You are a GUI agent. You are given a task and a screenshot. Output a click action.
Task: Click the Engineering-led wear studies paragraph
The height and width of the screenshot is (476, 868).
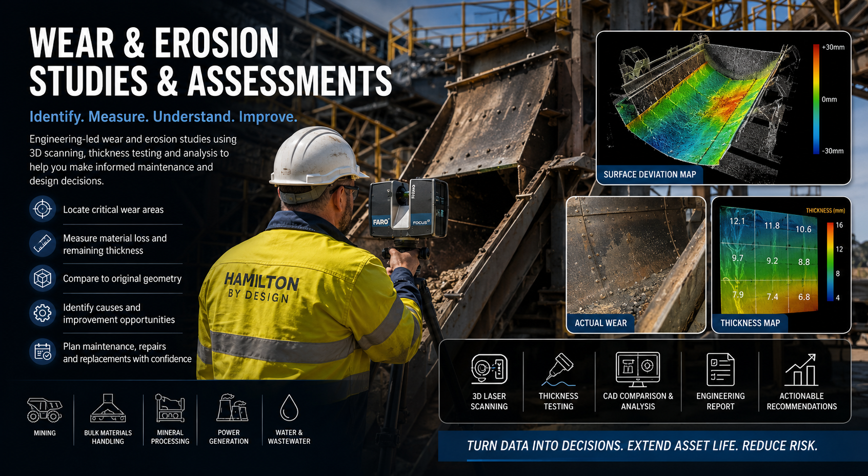point(133,160)
